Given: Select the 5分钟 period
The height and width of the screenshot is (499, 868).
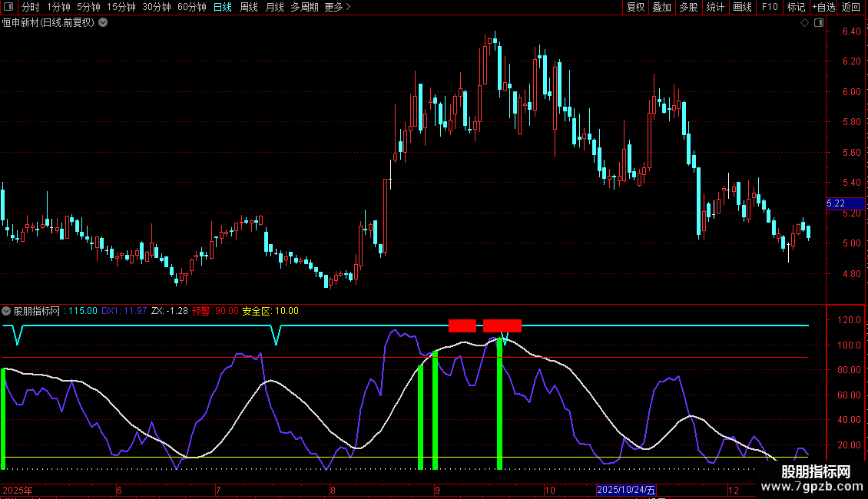Looking at the screenshot, I should point(88,7).
